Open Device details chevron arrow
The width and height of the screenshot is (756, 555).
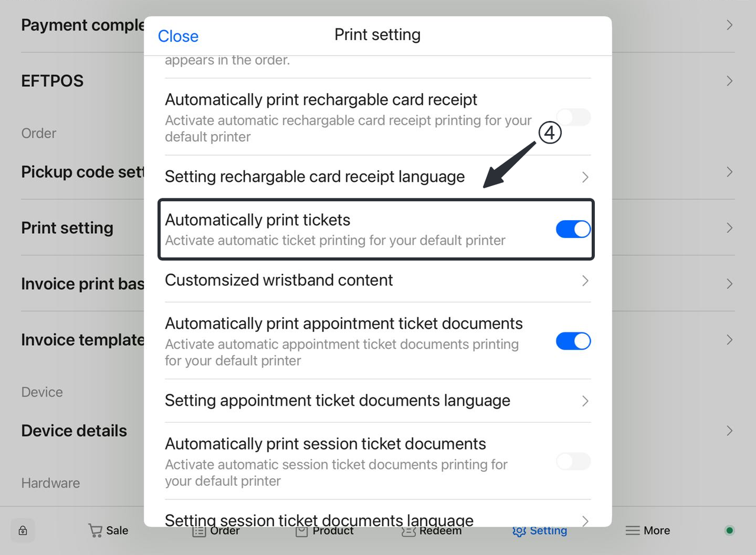tap(729, 430)
